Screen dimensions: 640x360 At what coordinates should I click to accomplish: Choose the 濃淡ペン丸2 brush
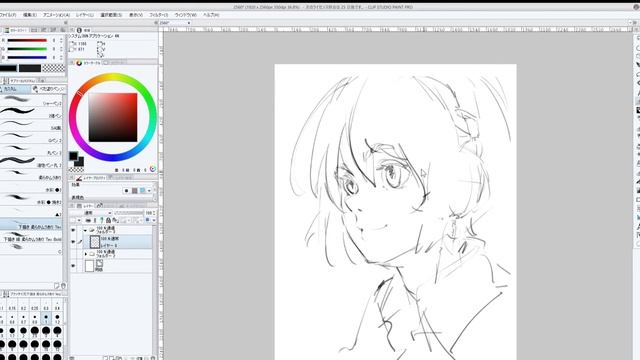pos(31,162)
